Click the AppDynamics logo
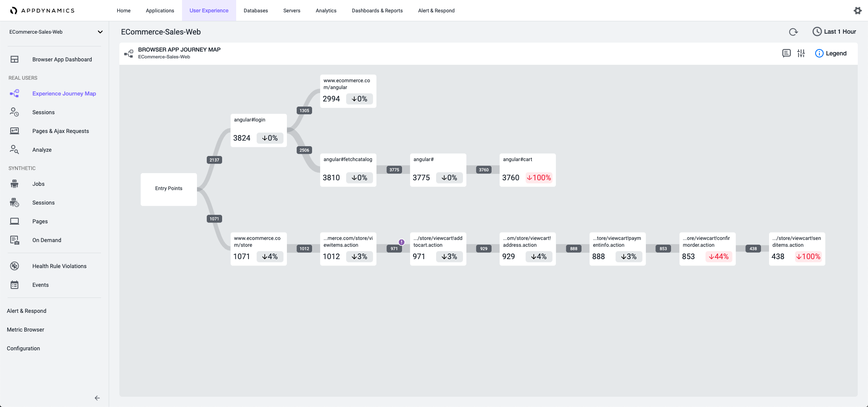The width and height of the screenshot is (868, 407). (x=42, y=11)
